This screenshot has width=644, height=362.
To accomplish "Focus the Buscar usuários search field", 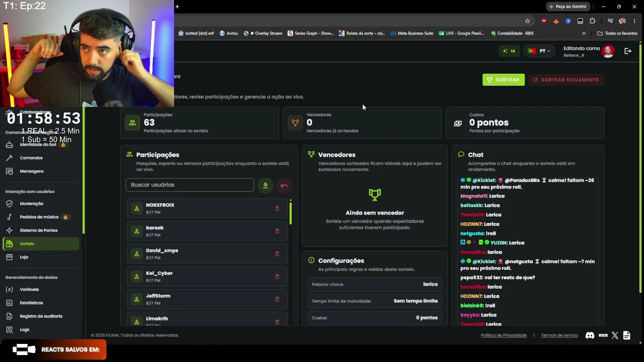I will (x=190, y=185).
